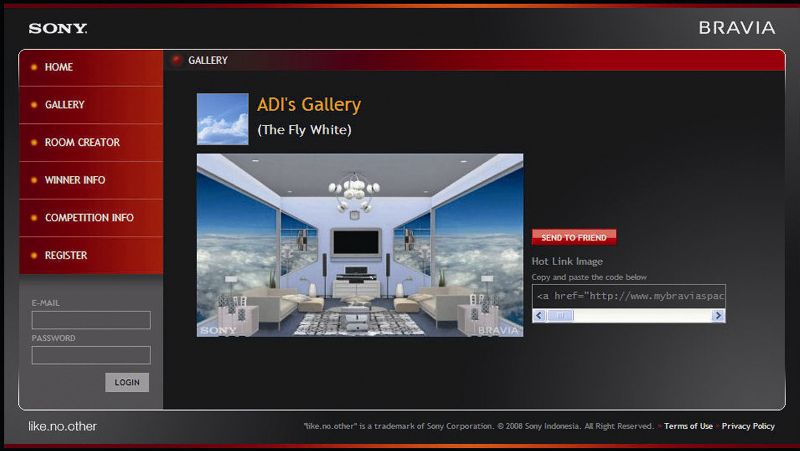Open the Privacy Policy link

pyautogui.click(x=748, y=426)
